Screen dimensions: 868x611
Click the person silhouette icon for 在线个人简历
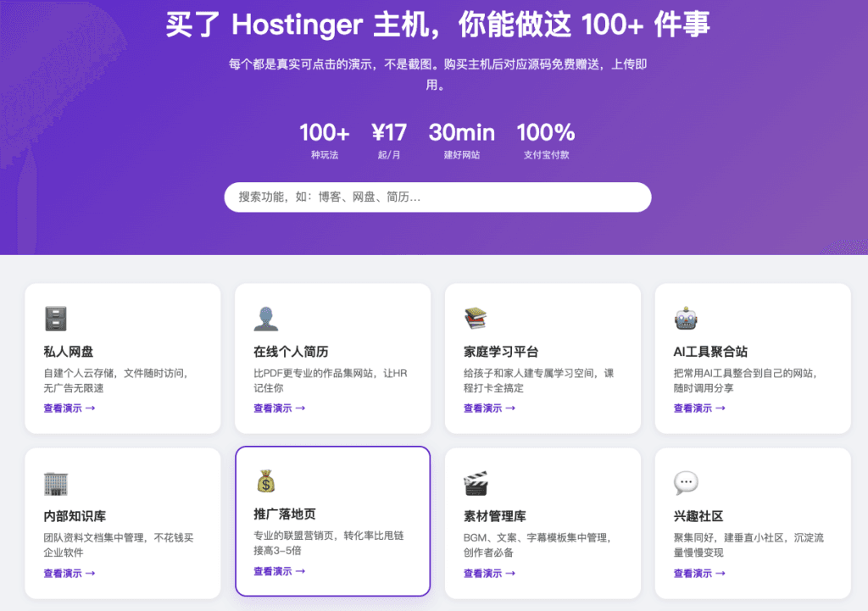coord(265,319)
